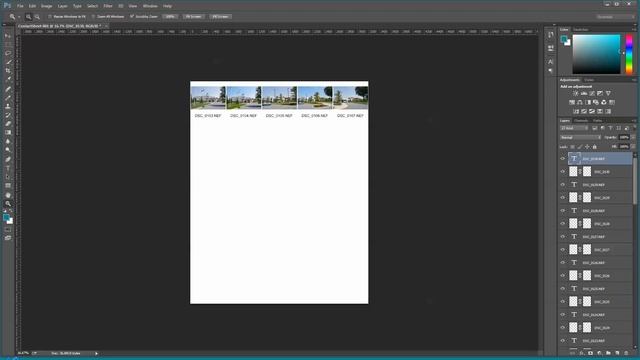Toggle lock all for layer
This screenshot has width=640, height=360.
(x=595, y=147)
